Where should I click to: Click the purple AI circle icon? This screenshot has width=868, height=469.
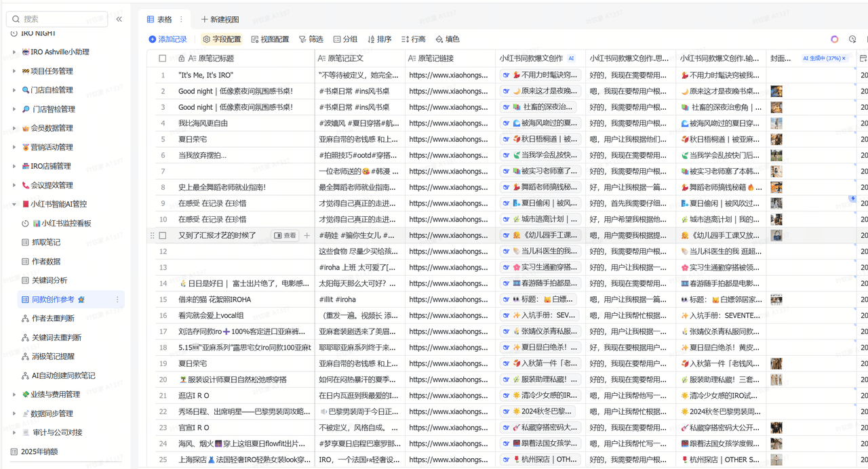click(x=835, y=39)
